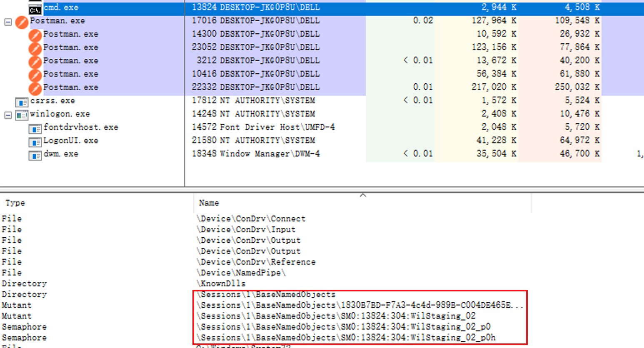This screenshot has height=348, width=644.
Task: Click the csrss.exe process icon
Action: coord(22,102)
